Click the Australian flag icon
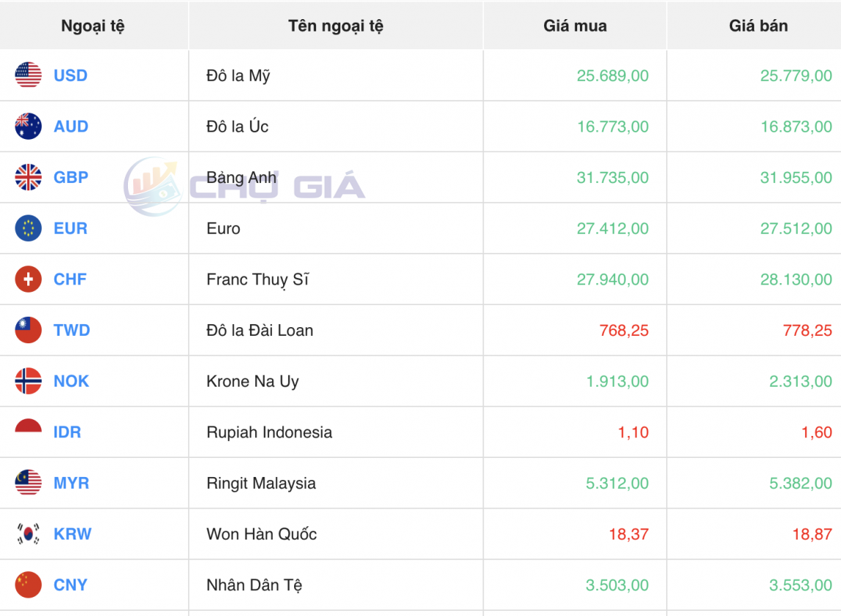Image resolution: width=841 pixels, height=616 pixels. pyautogui.click(x=28, y=126)
